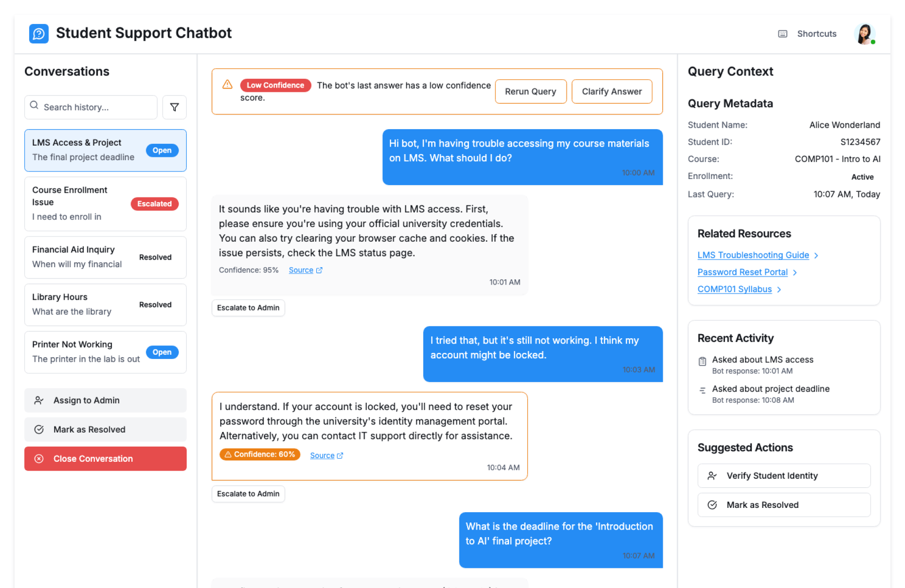Focus the Search history input field

[x=97, y=107]
